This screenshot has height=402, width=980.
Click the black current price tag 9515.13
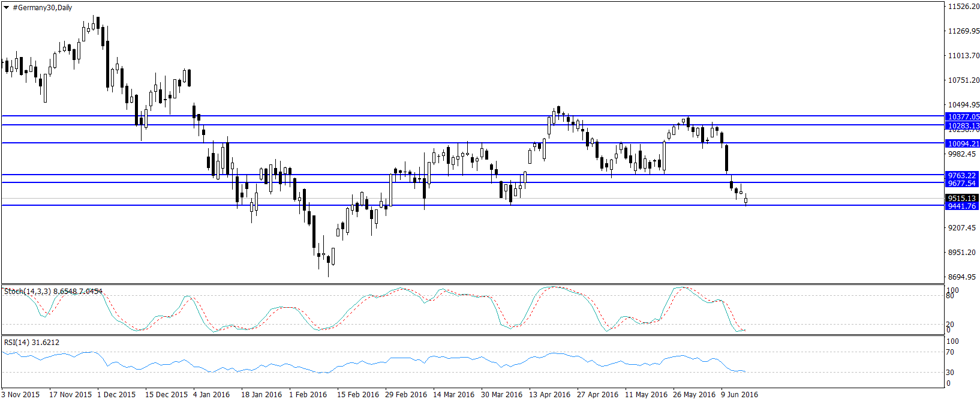click(962, 198)
